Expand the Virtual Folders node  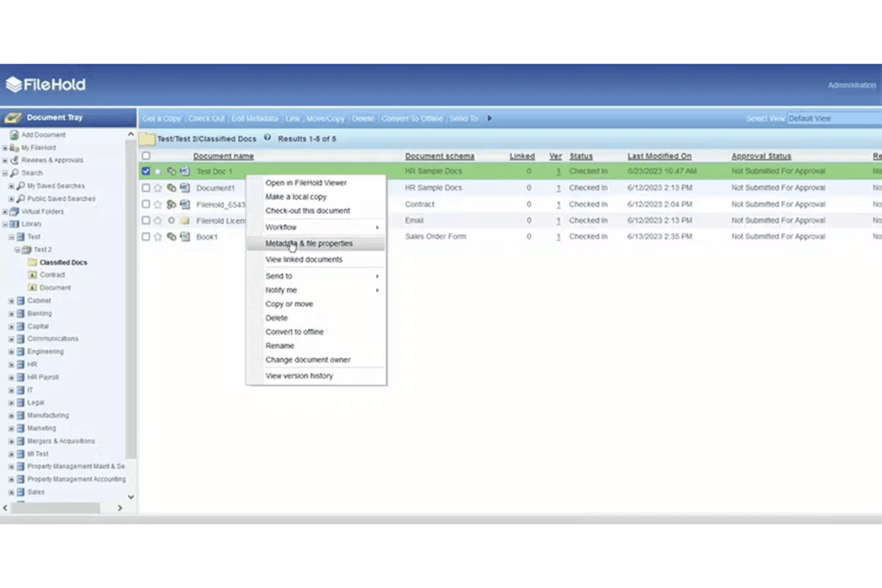5,211
